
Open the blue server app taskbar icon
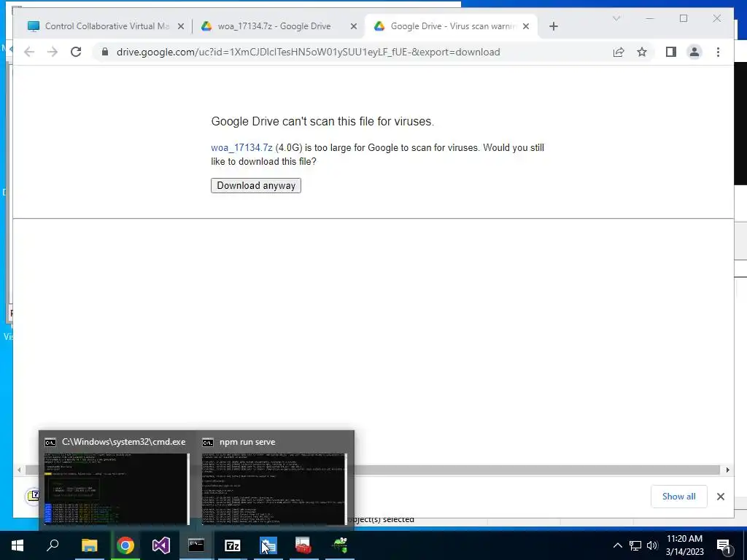[x=268, y=545]
